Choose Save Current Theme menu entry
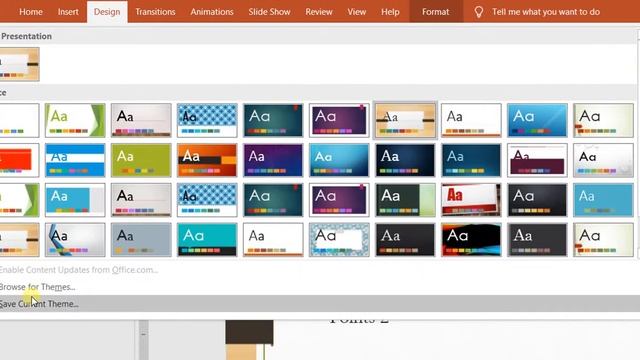 320,304
